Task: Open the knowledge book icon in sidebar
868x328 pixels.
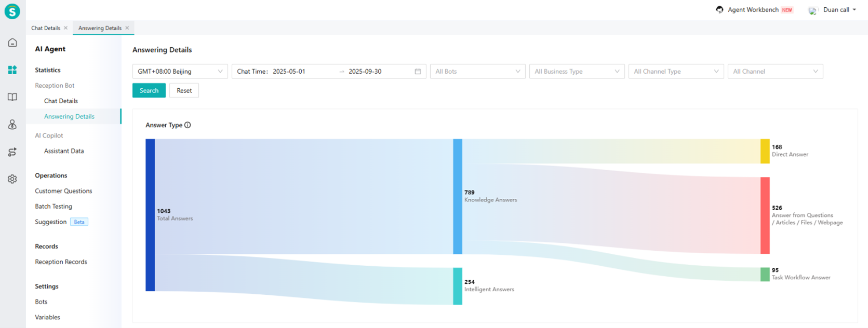Action: click(12, 97)
